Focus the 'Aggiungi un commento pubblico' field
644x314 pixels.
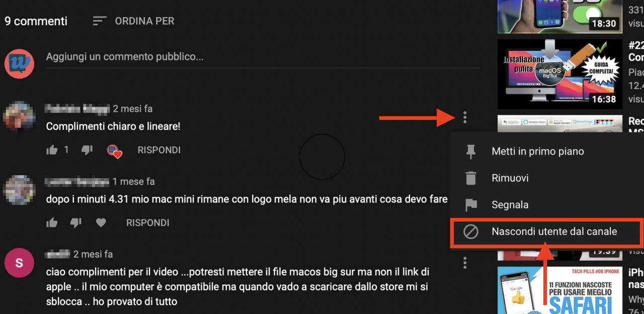[263, 57]
